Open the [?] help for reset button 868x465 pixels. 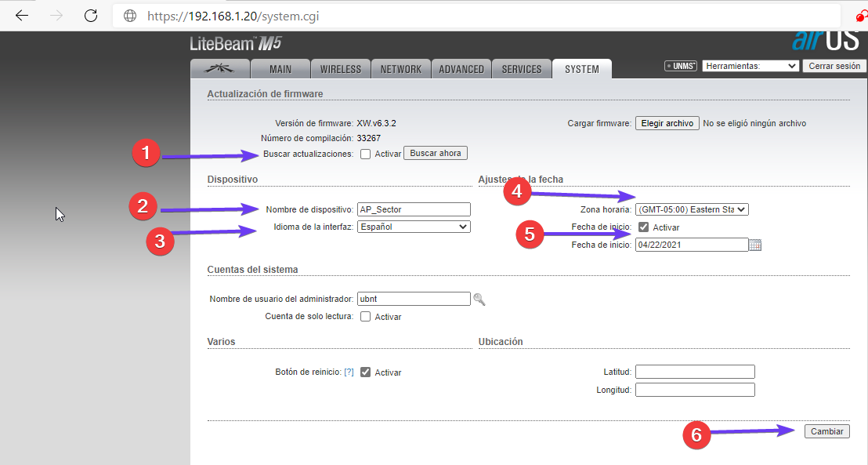coord(349,372)
